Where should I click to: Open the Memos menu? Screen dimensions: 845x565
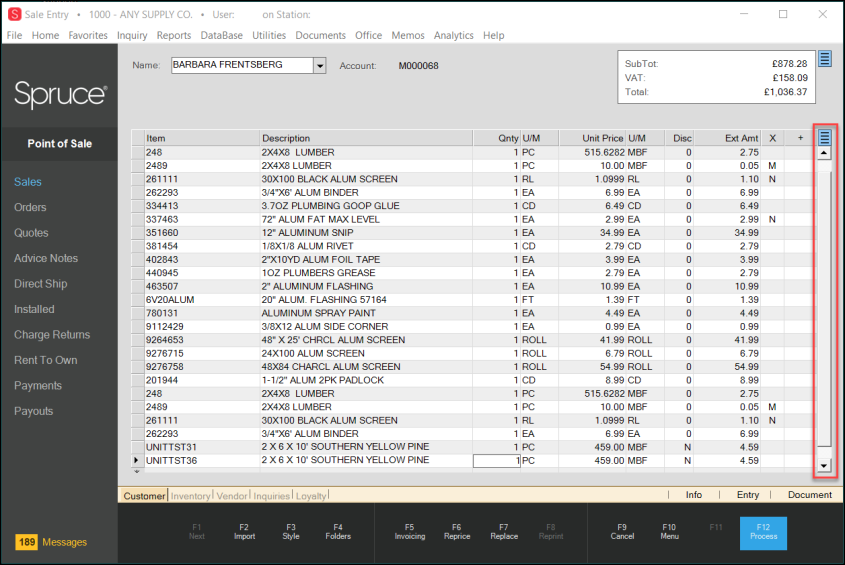tap(408, 36)
